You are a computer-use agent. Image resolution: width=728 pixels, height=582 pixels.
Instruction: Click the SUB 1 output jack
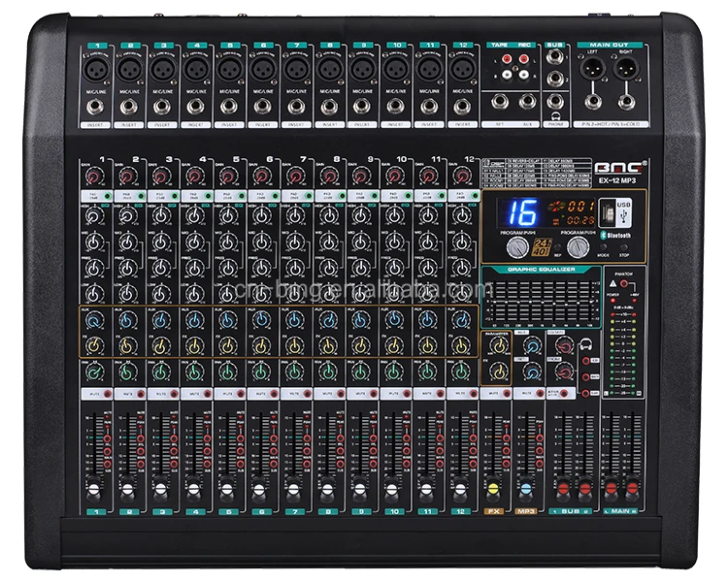click(x=555, y=57)
